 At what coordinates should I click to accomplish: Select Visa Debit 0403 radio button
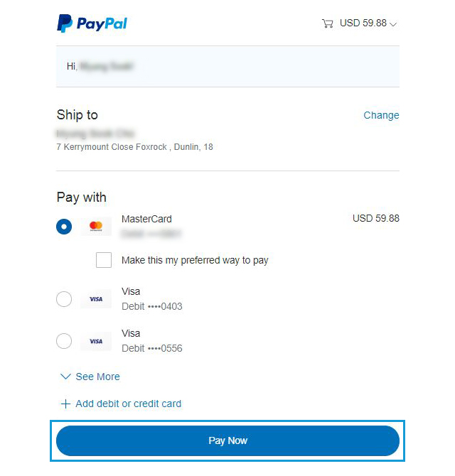pos(64,299)
